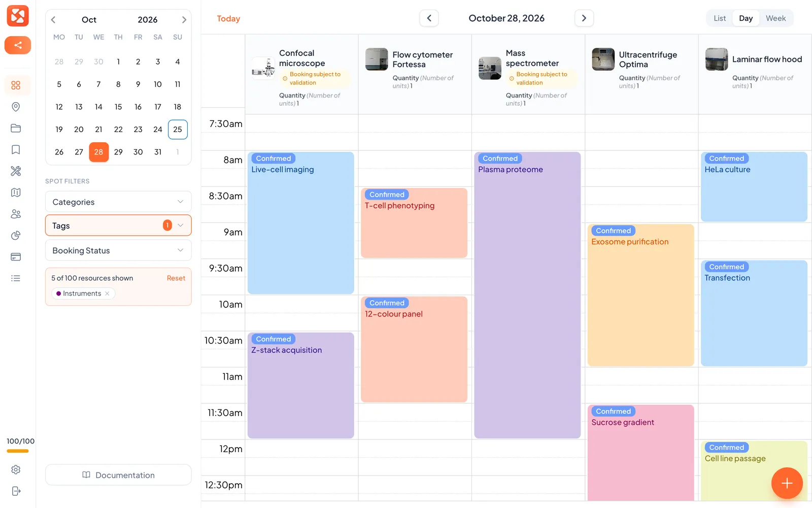
Task: Select October 25 in mini calendar
Action: [178, 130]
